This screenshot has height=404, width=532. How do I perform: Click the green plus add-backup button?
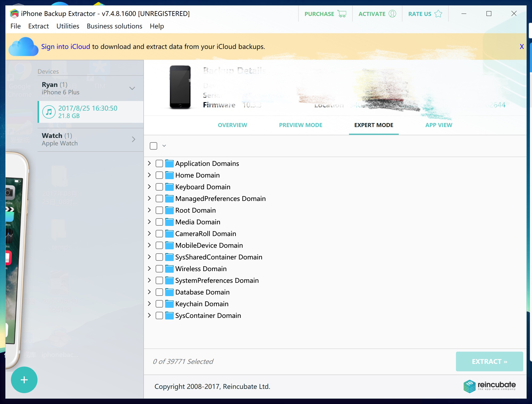pos(24,380)
